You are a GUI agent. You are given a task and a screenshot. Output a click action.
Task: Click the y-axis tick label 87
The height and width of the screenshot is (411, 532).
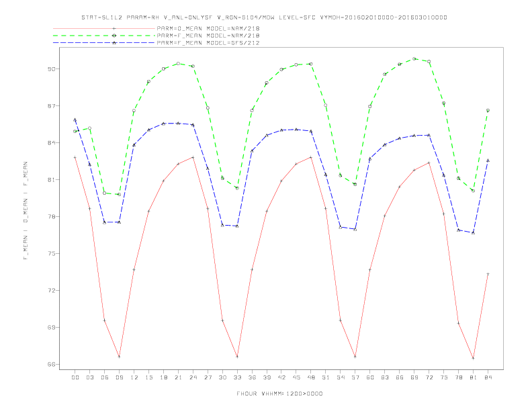click(x=51, y=106)
